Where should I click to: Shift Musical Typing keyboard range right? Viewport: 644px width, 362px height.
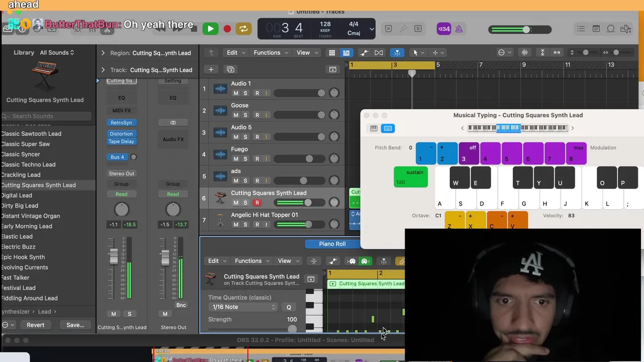[572, 128]
